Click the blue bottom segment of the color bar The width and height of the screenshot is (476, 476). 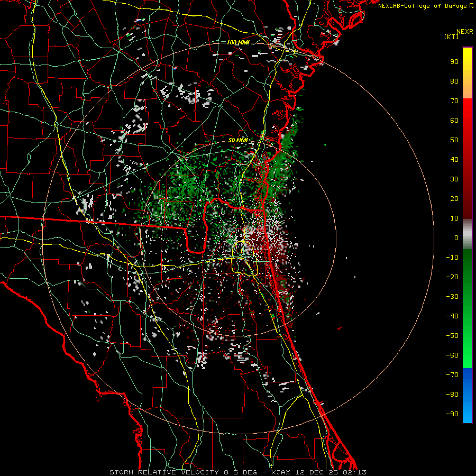click(x=467, y=396)
